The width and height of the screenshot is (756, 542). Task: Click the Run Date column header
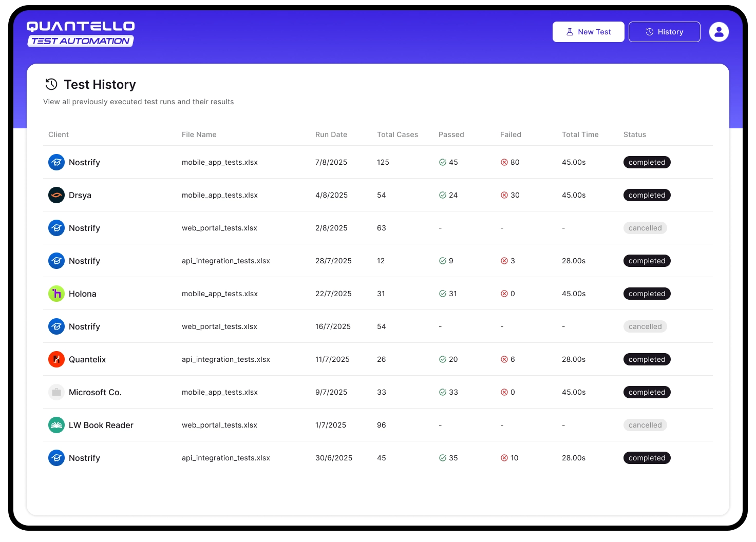331,134
